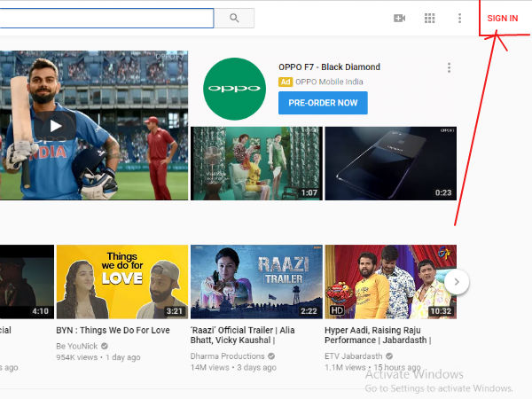Open the 0:23 OPPO phone video thumbnail
Viewport: 532px width, 399px height.
tap(390, 163)
